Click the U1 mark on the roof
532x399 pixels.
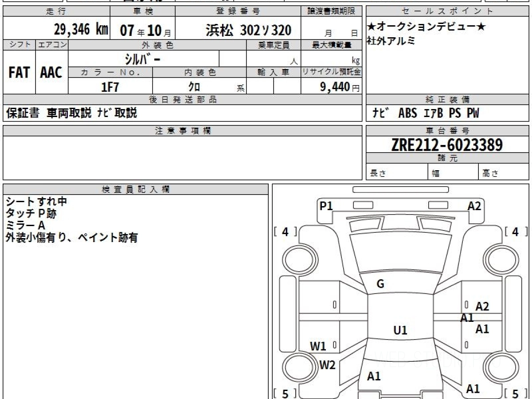(400, 330)
